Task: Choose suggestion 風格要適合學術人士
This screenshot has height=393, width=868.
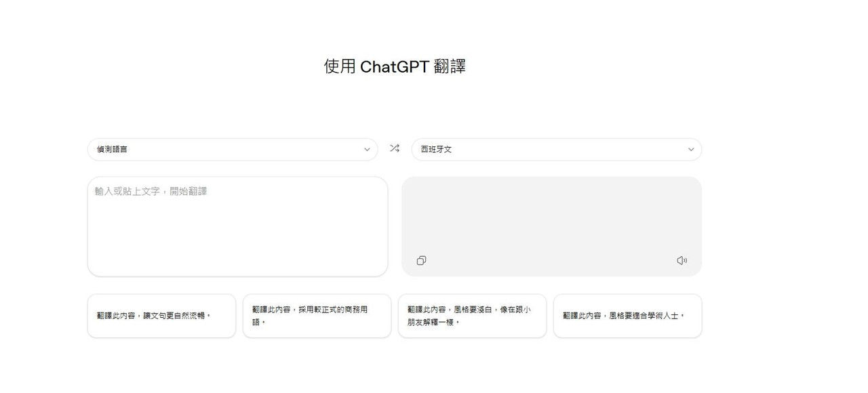Action: (627, 316)
